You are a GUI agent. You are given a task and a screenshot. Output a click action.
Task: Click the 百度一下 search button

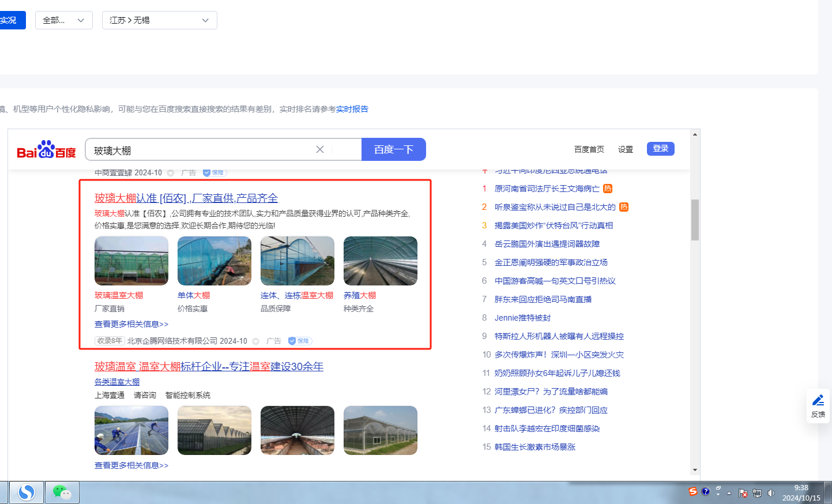pos(394,149)
